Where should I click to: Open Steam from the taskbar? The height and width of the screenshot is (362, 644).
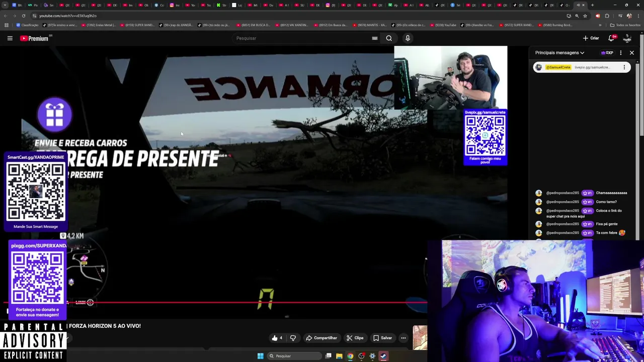[383, 356]
